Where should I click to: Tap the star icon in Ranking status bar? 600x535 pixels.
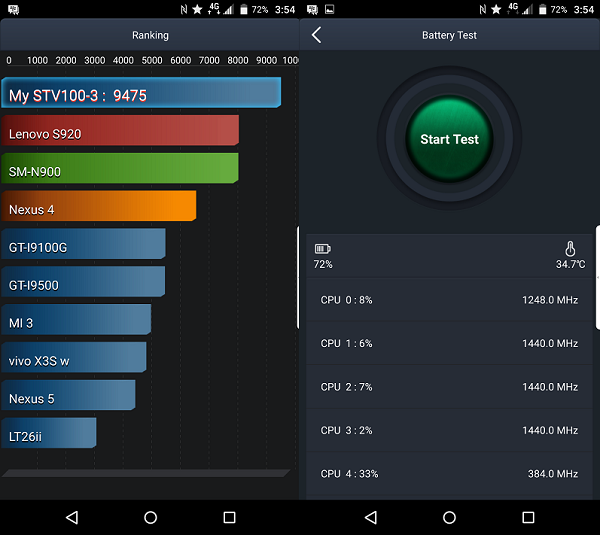click(197, 9)
